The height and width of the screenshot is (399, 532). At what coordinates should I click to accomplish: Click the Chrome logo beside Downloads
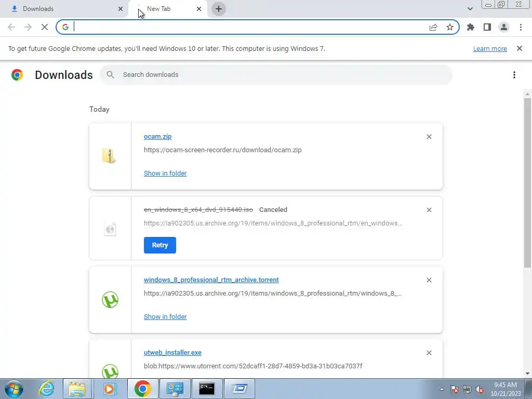pyautogui.click(x=17, y=75)
